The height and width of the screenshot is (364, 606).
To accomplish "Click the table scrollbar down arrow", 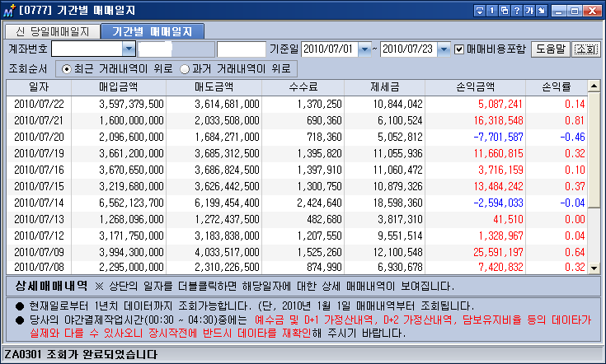I will click(594, 268).
